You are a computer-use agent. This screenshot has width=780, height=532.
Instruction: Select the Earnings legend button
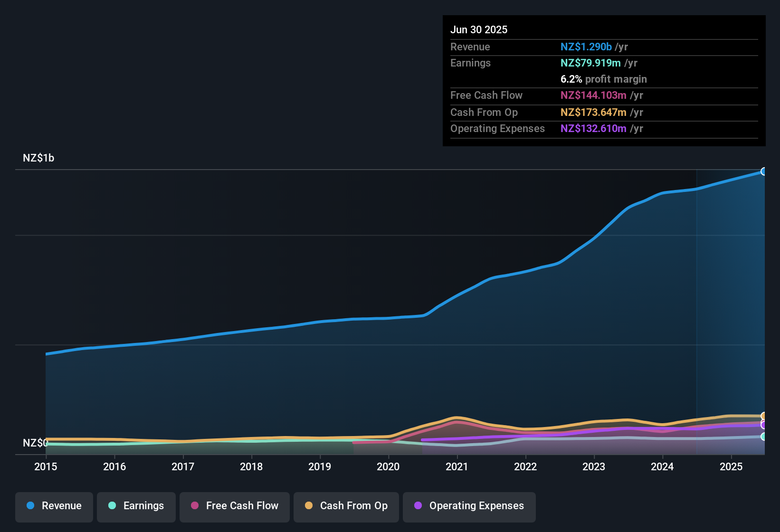[x=136, y=506]
